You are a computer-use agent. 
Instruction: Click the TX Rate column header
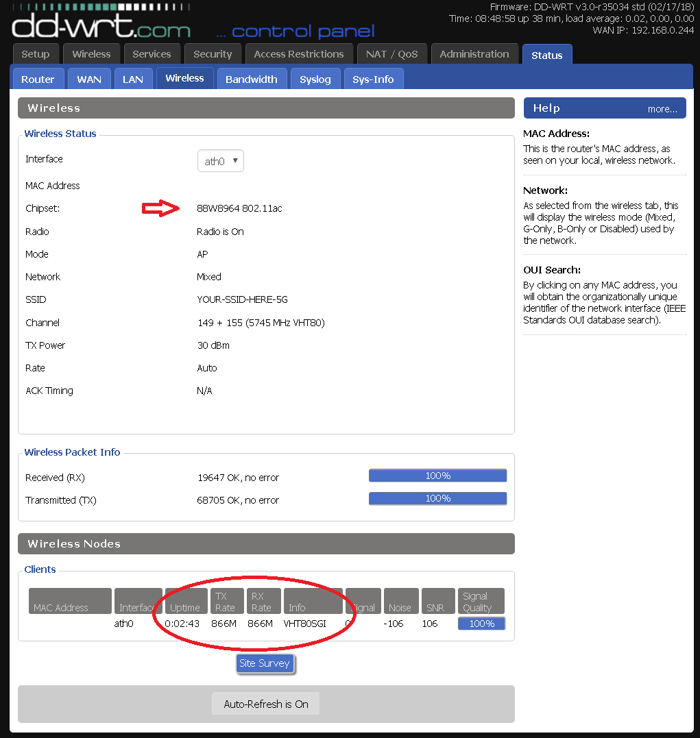point(227,601)
